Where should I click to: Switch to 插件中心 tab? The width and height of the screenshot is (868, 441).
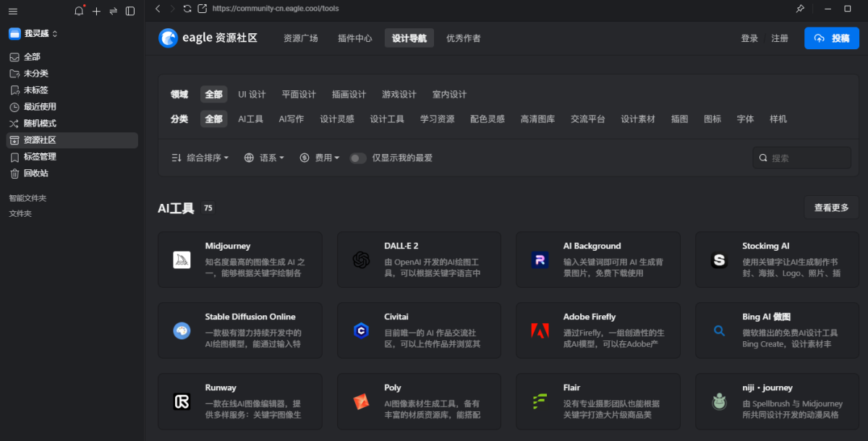355,38
